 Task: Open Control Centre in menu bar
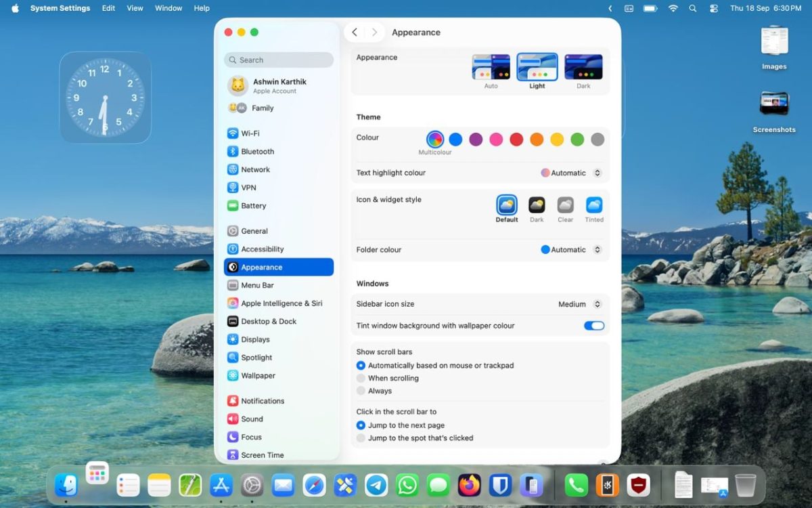[713, 8]
